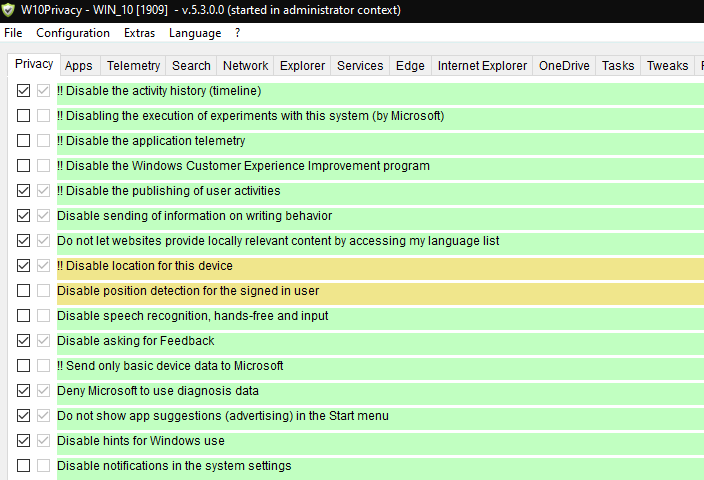Uncheck Disable sending of information on writing behavior

(23, 216)
